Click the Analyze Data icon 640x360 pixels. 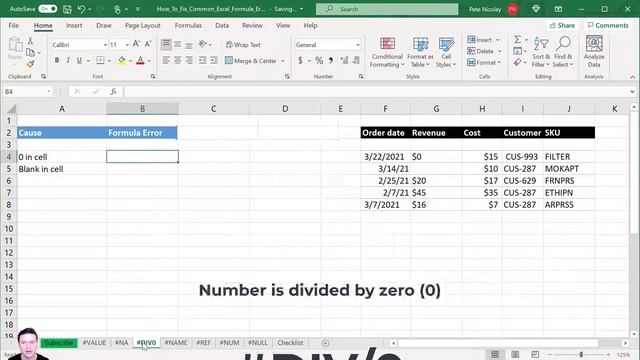click(x=594, y=51)
